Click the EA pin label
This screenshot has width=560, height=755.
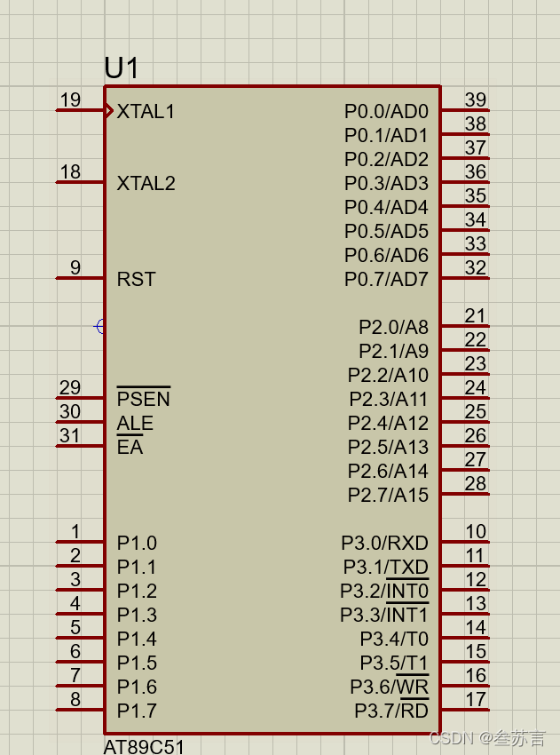pyautogui.click(x=130, y=447)
